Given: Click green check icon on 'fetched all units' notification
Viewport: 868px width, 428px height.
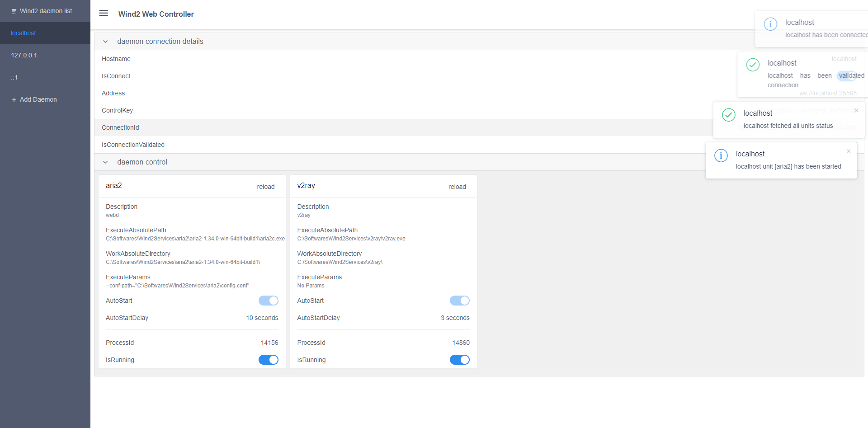Looking at the screenshot, I should coord(729,115).
